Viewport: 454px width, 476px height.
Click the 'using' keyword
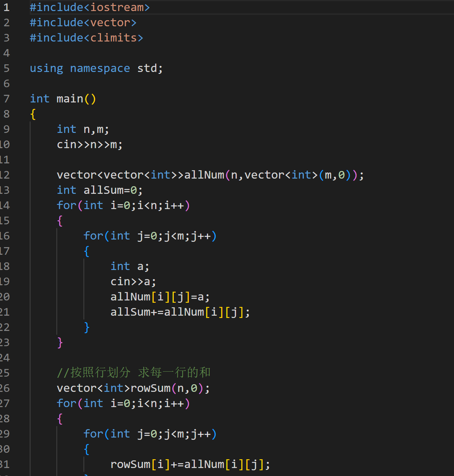(47, 68)
